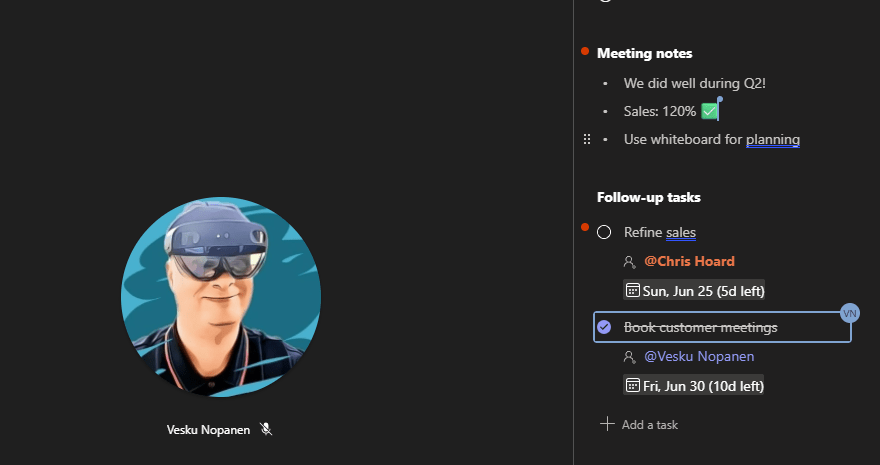The height and width of the screenshot is (465, 880).
Task: Click the plus icon for Add a task
Action: pos(607,424)
